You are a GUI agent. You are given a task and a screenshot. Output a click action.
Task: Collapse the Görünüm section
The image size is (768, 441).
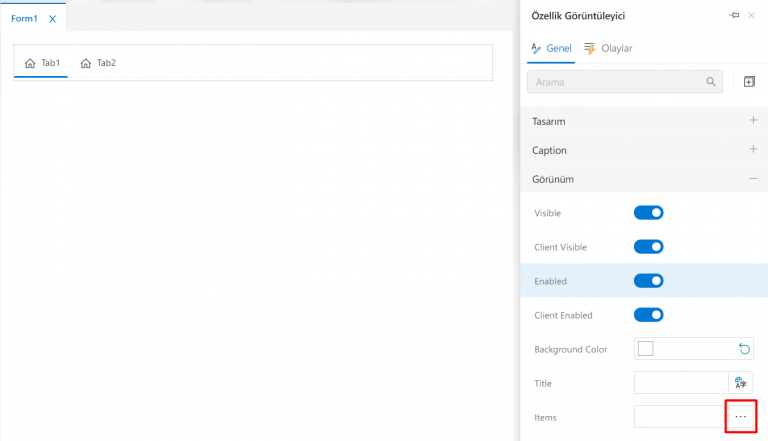pyautogui.click(x=753, y=179)
